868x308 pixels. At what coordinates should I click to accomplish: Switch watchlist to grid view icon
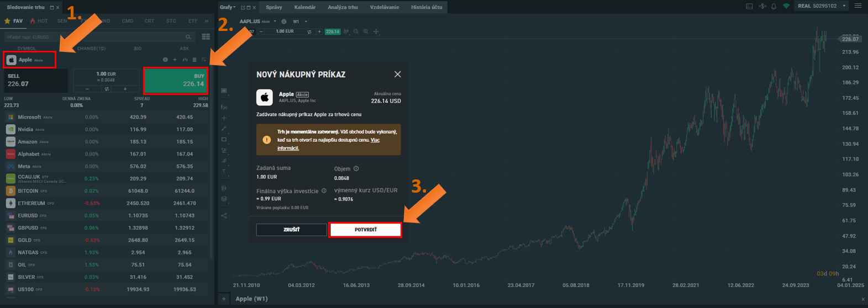coord(206,37)
